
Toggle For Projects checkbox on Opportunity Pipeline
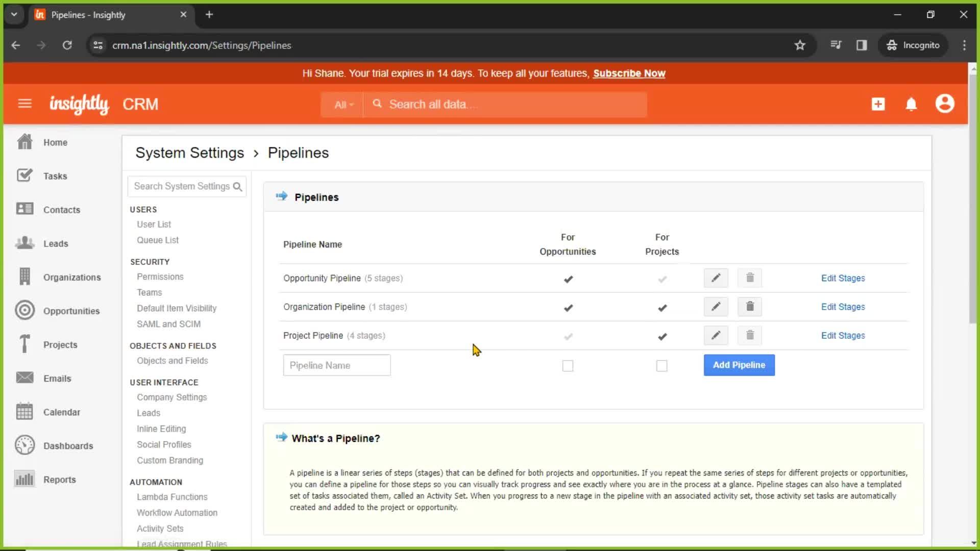661,278
